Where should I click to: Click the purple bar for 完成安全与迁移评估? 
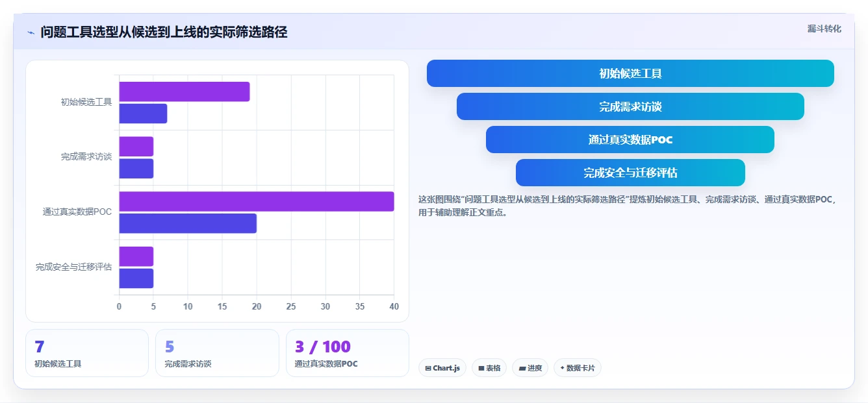[x=136, y=256]
